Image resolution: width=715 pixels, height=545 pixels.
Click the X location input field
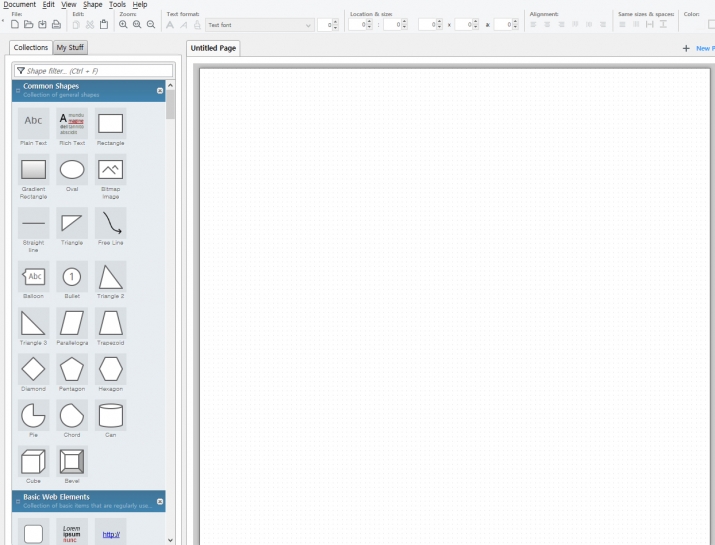[x=358, y=25]
